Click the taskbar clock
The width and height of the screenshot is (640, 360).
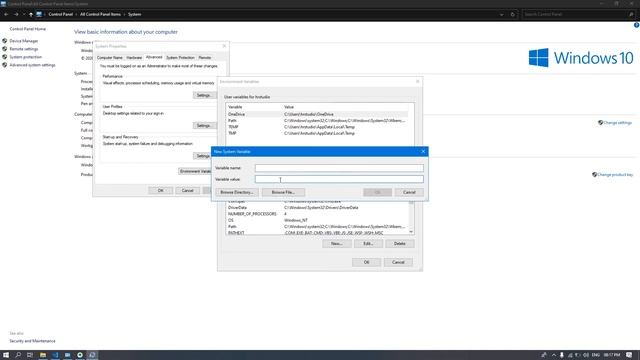coord(611,355)
